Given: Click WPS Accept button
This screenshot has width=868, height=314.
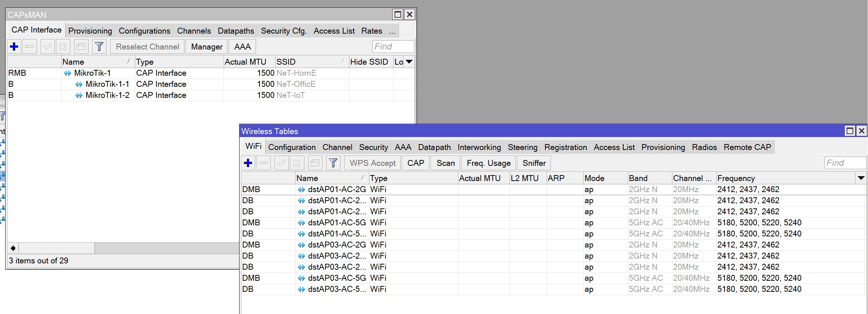Looking at the screenshot, I should click(373, 163).
